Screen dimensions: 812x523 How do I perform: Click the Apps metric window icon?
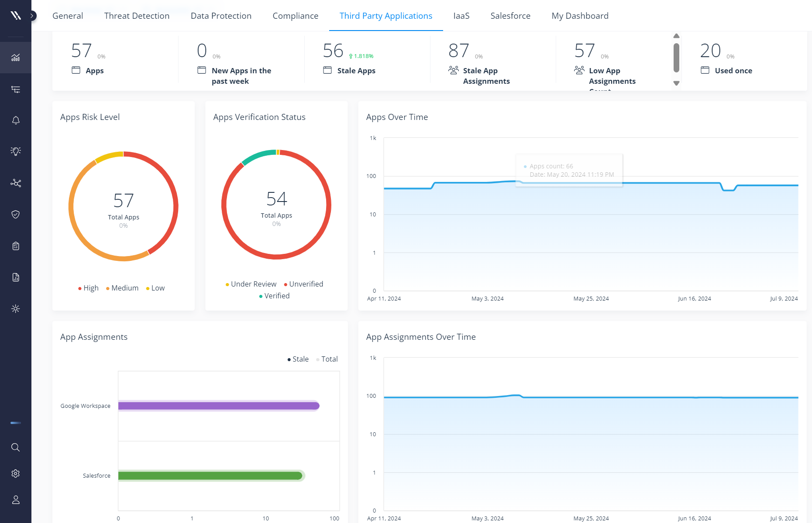coord(76,70)
